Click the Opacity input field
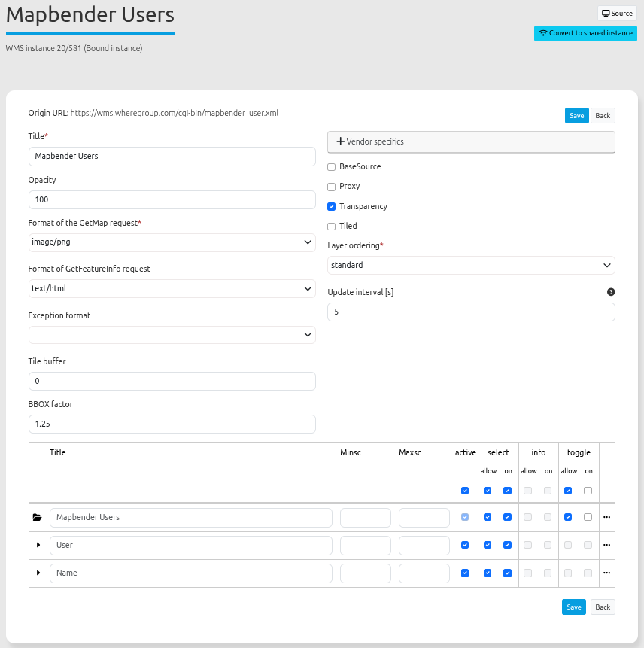Image resolution: width=644 pixels, height=648 pixels. pos(172,199)
